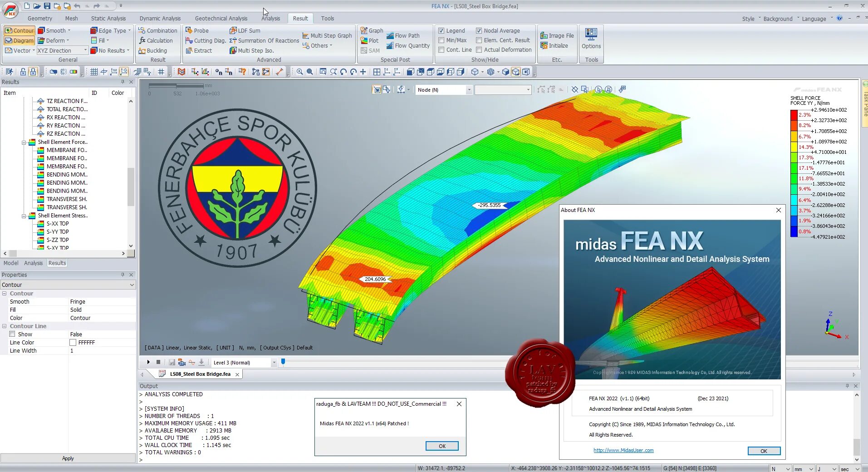Viewport: 868px width, 472px height.
Task: Click the Line Width value field
Action: pos(102,351)
